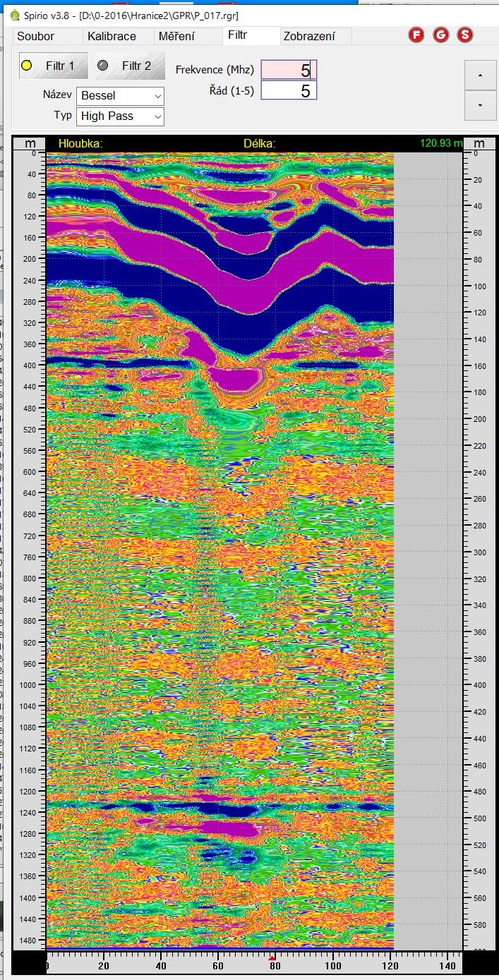The height and width of the screenshot is (980, 499).
Task: Click the down arrow button at top right
Action: [x=480, y=105]
